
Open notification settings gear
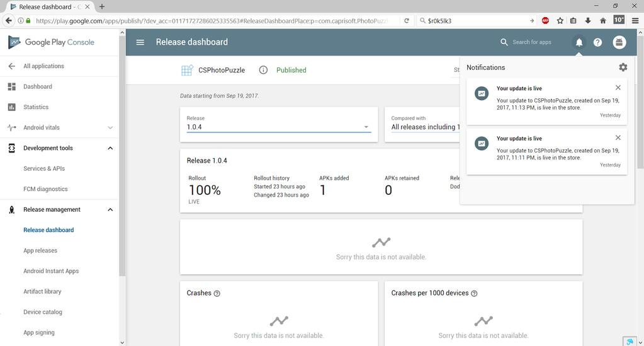point(623,67)
